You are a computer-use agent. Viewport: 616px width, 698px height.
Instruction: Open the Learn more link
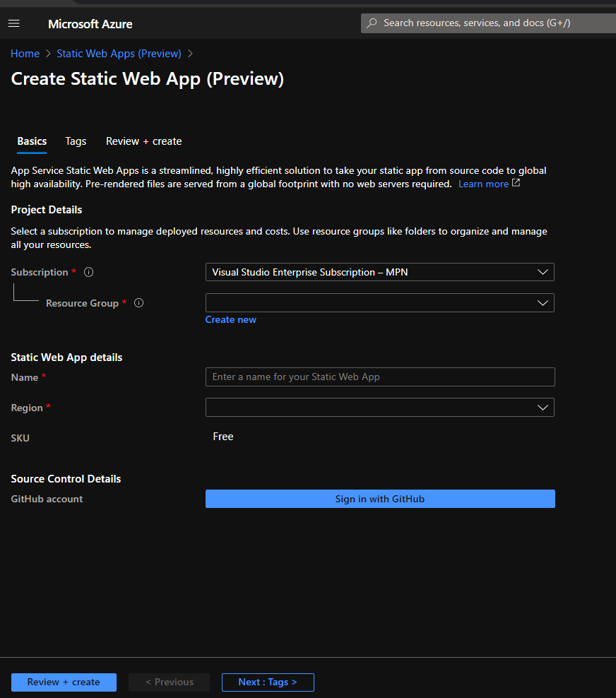[x=483, y=184]
